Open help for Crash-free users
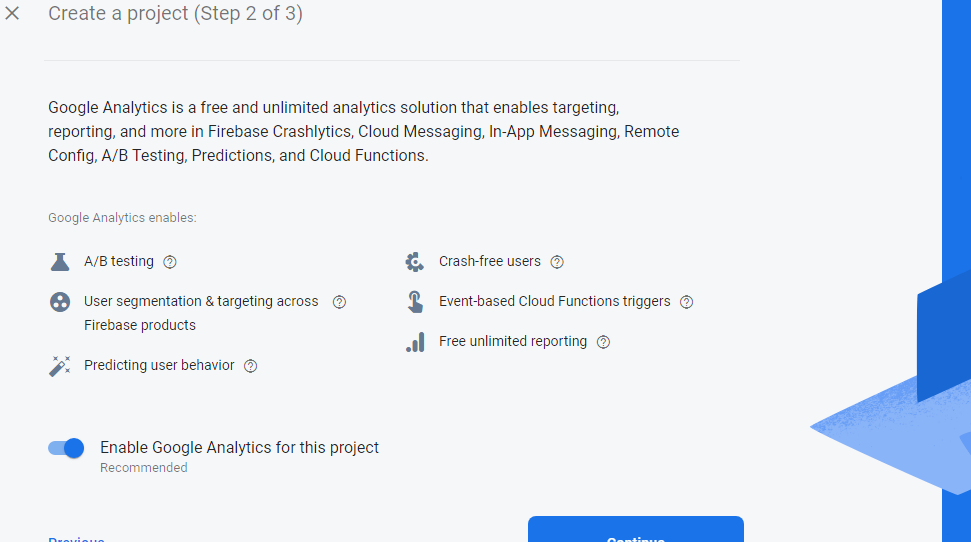This screenshot has height=542, width=971. click(x=557, y=262)
